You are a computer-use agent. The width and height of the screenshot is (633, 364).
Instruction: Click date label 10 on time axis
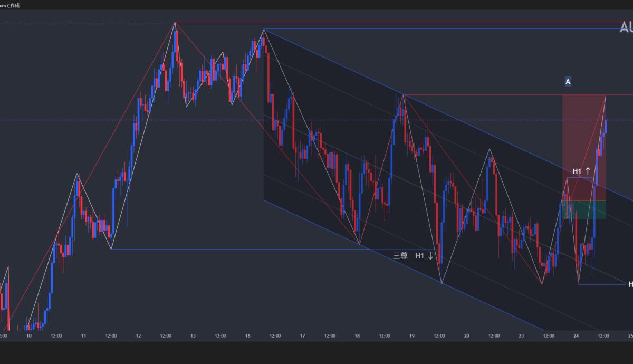coord(28,336)
